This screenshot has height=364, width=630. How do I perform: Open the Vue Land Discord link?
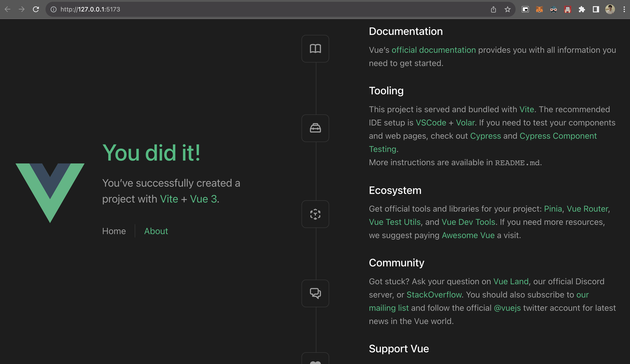point(511,281)
